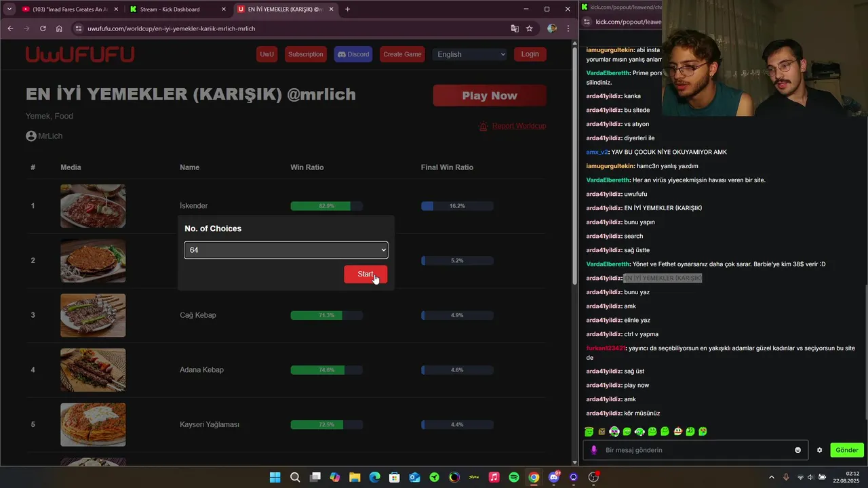Open the Subscription page
This screenshot has height=488, width=868.
coord(305,54)
